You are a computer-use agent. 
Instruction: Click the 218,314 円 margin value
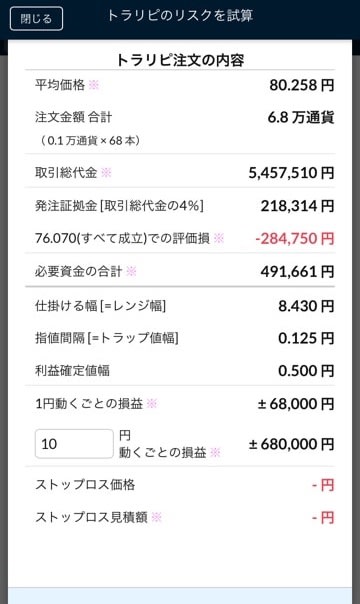(x=297, y=206)
